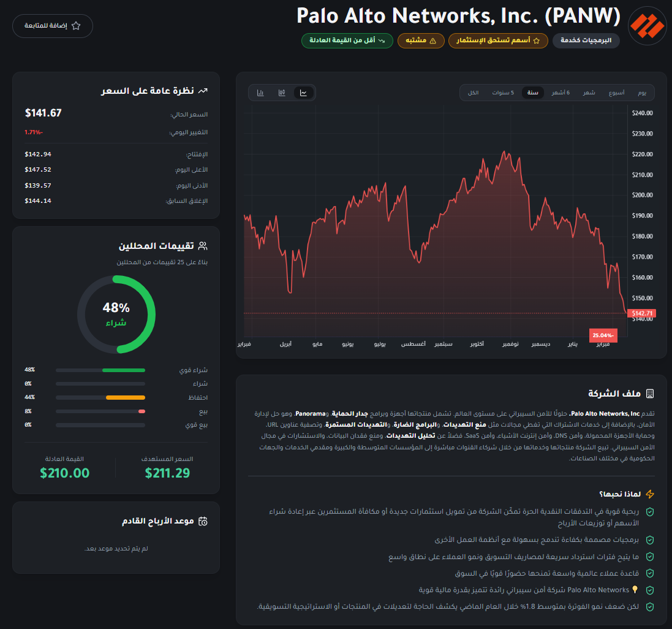Click the day low value $139.57

tap(38, 185)
